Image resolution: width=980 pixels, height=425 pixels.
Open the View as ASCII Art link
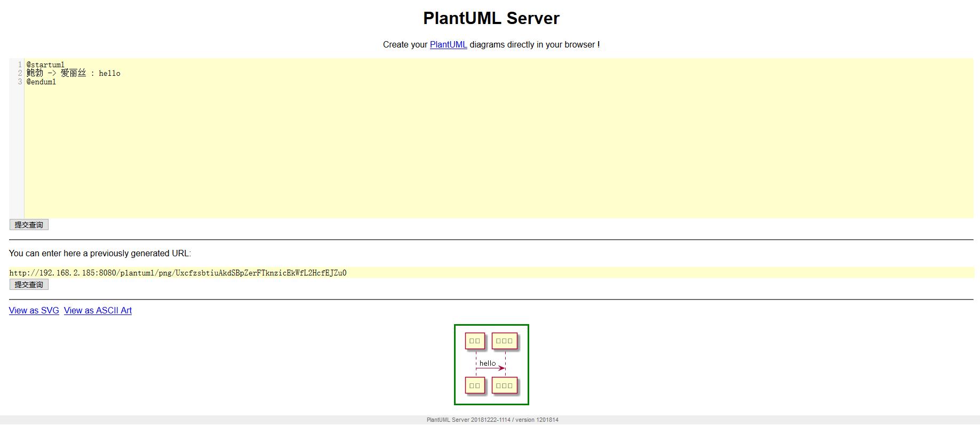(x=98, y=311)
